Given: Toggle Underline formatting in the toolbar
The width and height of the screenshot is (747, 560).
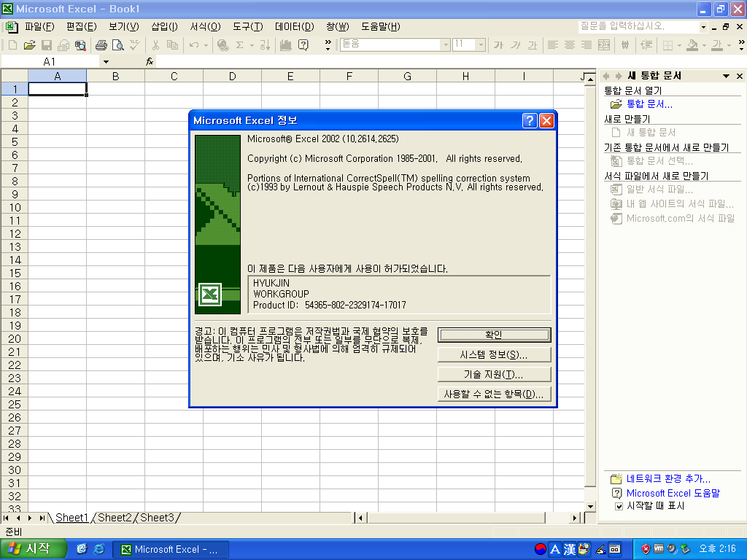Looking at the screenshot, I should [532, 45].
